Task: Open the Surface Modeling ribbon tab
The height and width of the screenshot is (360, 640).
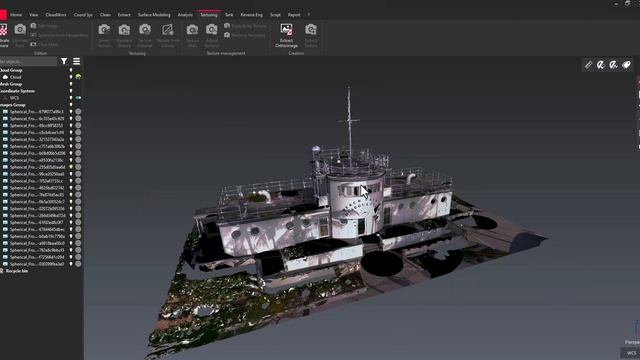Action: 154,15
